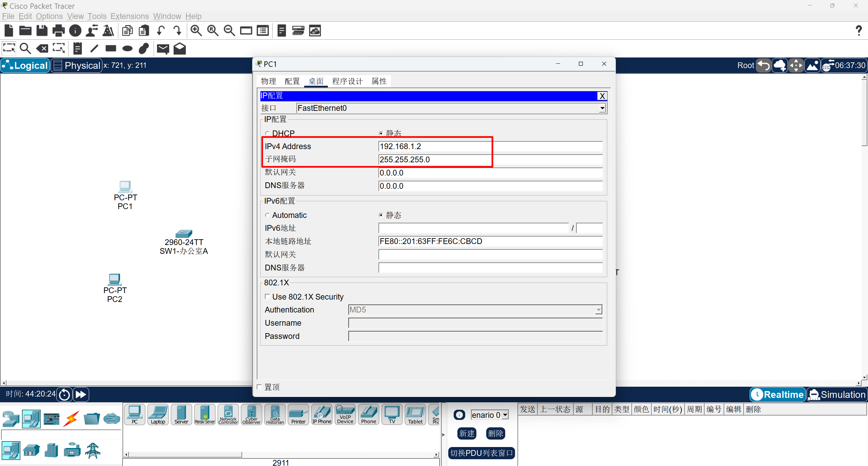Select the IPv6 Automatic radio button
This screenshot has height=466, width=868.
[x=267, y=215]
